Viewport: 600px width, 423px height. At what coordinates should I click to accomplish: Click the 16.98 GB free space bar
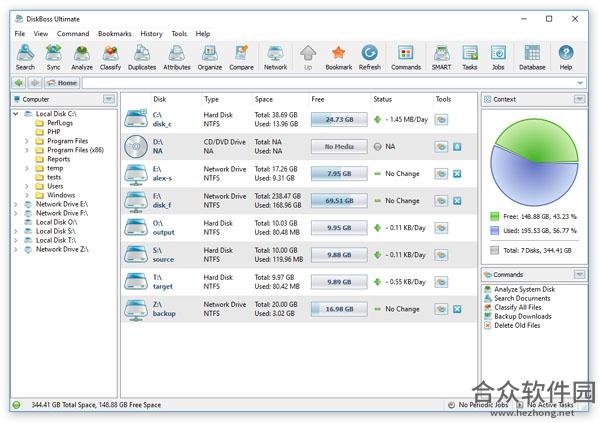click(339, 309)
